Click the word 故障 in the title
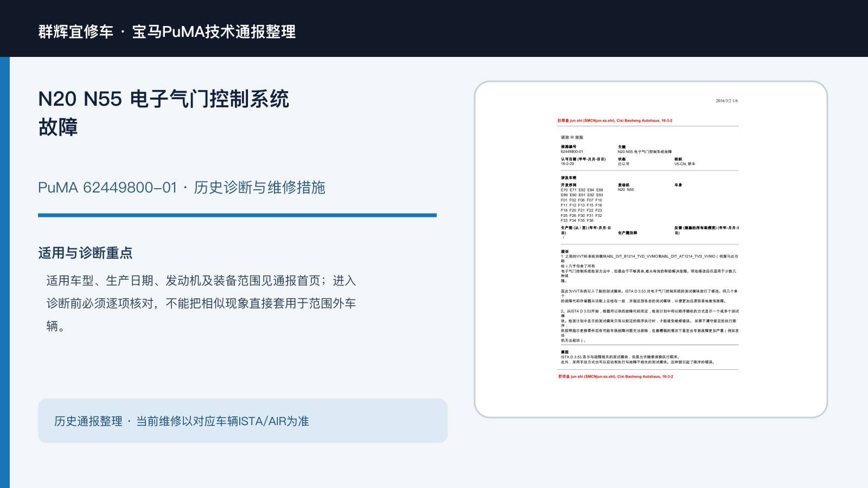The image size is (868, 488). click(x=58, y=127)
